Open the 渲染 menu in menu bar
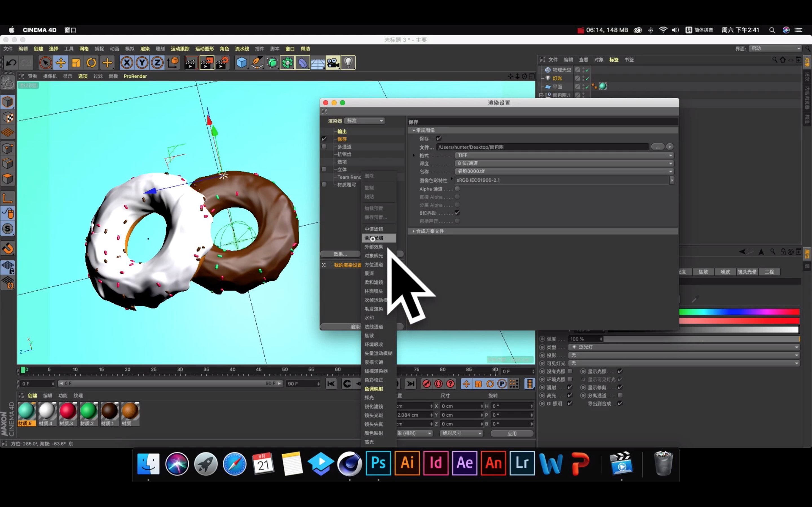This screenshot has height=507, width=812. tap(145, 49)
